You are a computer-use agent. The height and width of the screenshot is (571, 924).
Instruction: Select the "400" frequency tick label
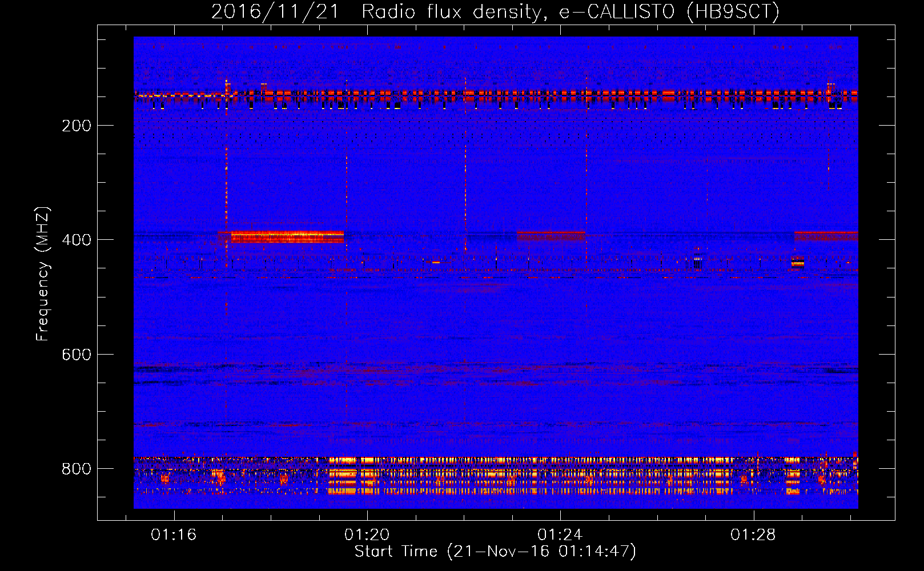77,240
